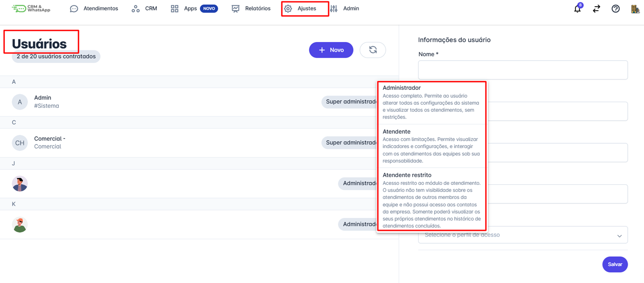Select the Administrador profile option

[x=431, y=102]
